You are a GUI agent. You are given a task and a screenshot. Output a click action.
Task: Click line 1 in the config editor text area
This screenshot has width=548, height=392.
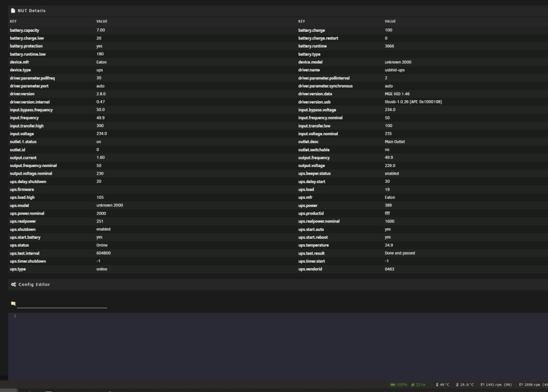click(283, 316)
